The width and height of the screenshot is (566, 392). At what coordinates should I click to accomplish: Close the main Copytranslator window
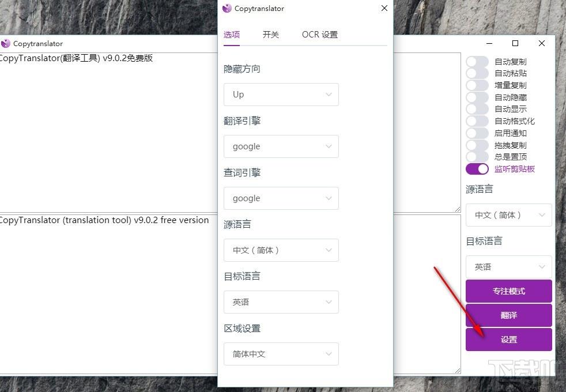pyautogui.click(x=541, y=43)
